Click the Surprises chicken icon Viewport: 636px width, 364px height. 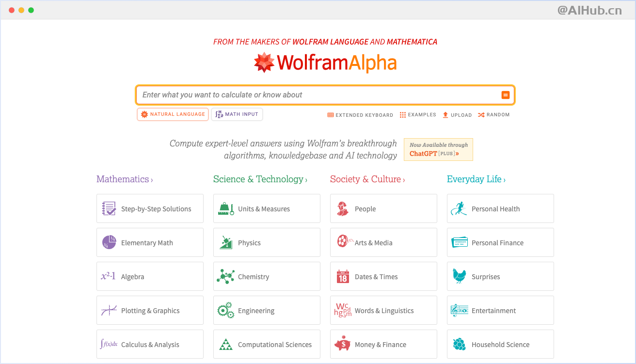click(x=459, y=276)
